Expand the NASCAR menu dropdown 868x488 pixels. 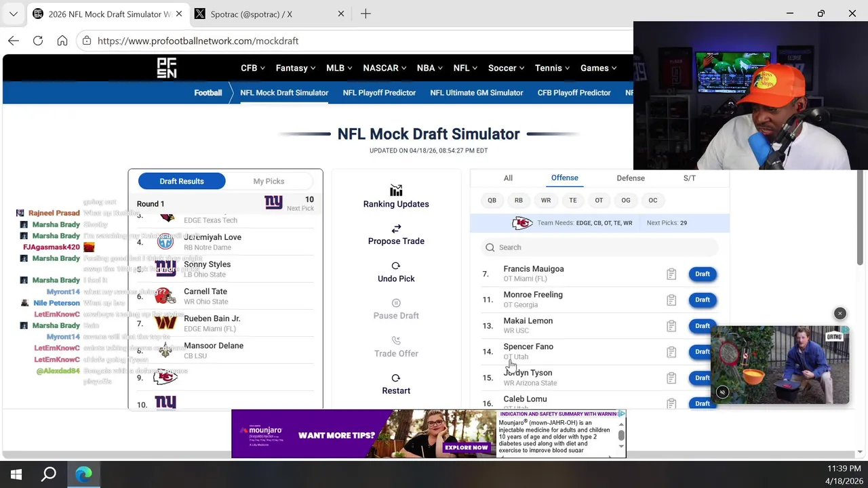coord(384,68)
